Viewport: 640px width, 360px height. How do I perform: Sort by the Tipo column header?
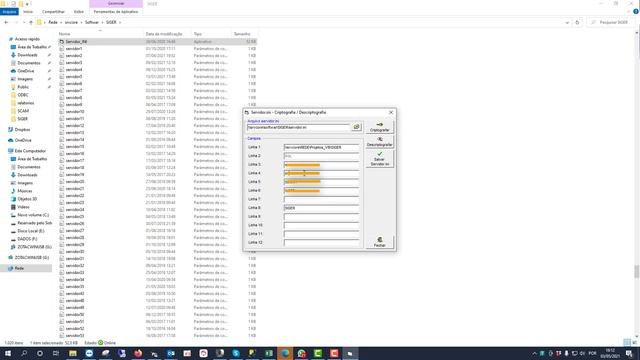coord(198,34)
